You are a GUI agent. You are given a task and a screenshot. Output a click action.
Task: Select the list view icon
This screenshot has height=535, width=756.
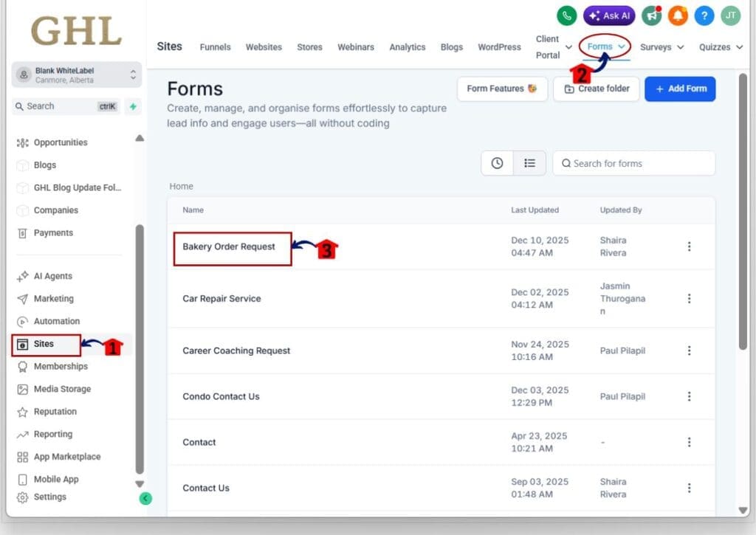click(529, 162)
